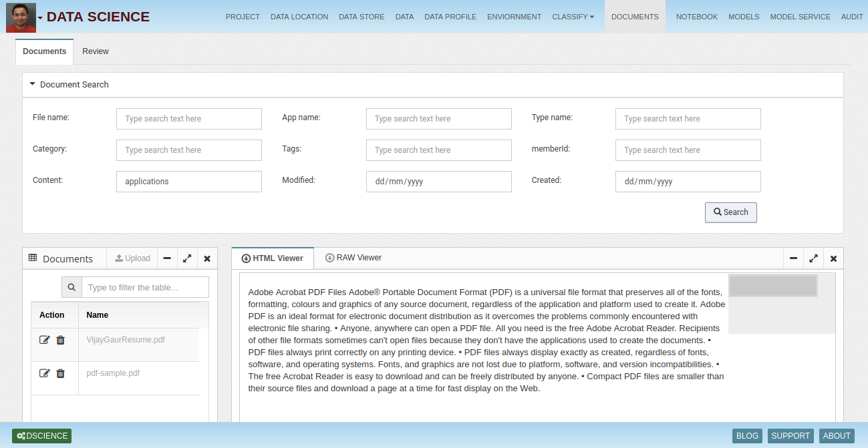868x448 pixels.
Task: Close the Documents panel
Action: pos(207,258)
